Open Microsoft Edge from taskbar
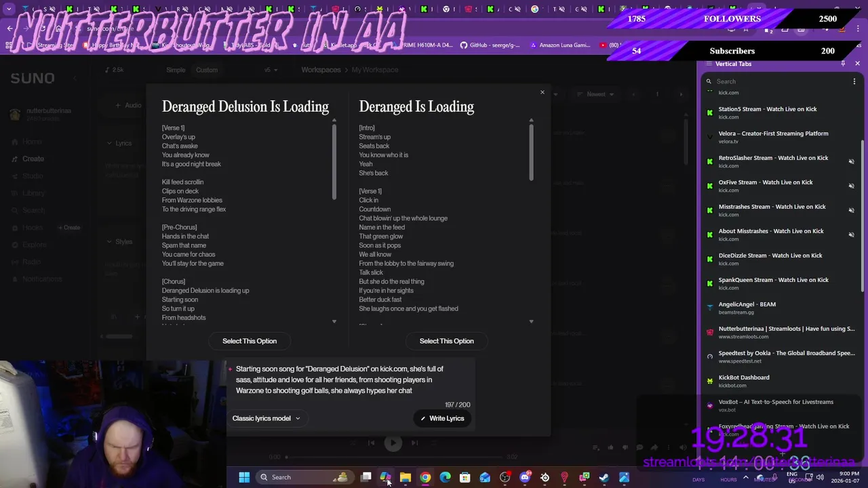Image resolution: width=868 pixels, height=488 pixels. tap(445, 477)
